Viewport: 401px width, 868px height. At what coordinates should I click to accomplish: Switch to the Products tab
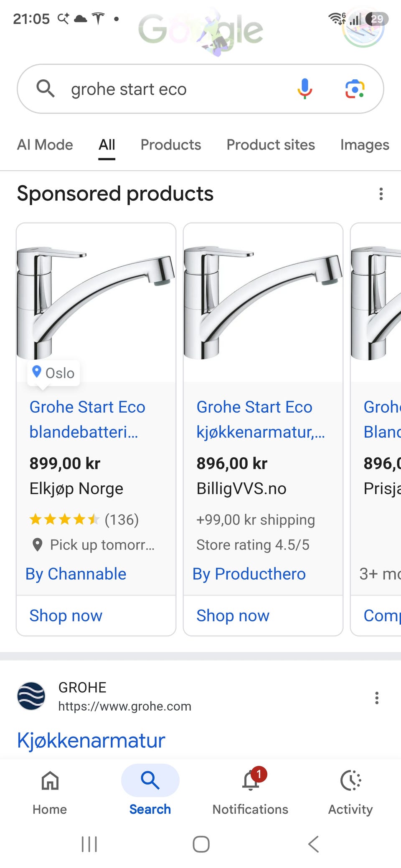pos(171,145)
